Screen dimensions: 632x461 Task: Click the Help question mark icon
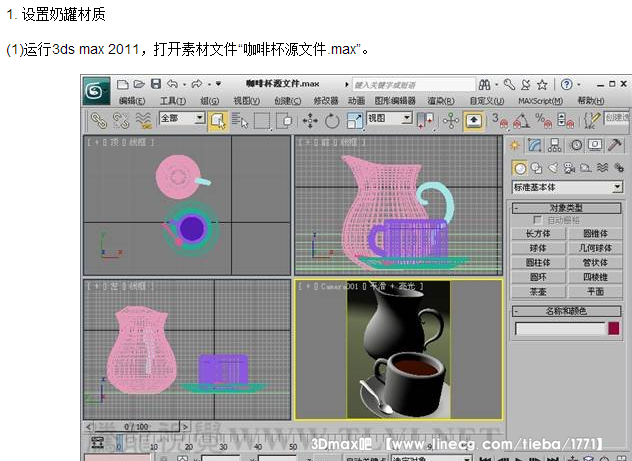point(566,84)
